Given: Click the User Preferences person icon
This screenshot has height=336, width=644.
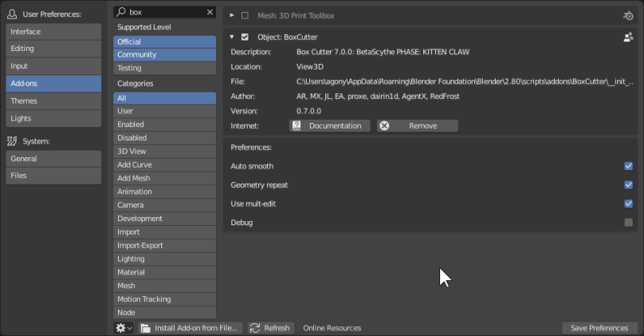Looking at the screenshot, I should pos(12,14).
